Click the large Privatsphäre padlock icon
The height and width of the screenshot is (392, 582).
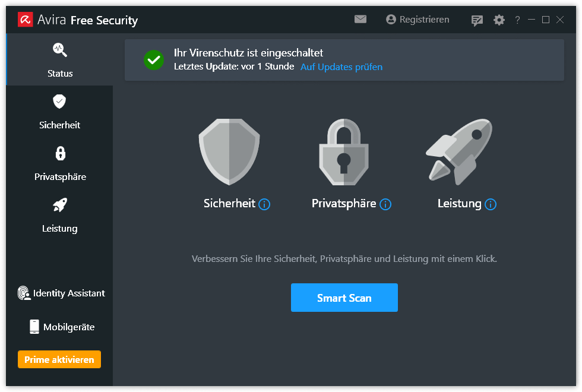(x=344, y=152)
